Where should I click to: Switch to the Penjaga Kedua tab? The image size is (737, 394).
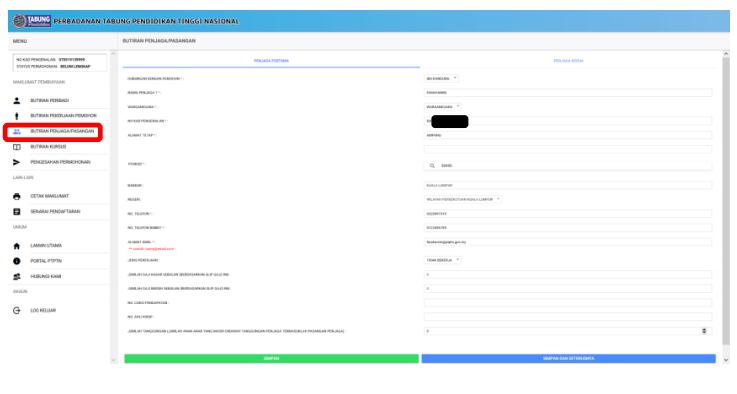pos(568,61)
